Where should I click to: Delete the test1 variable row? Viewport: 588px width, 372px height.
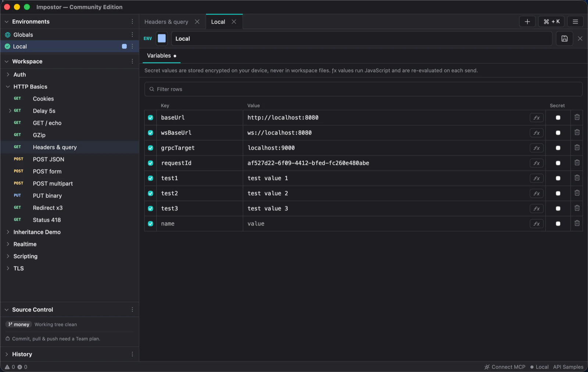577,178
